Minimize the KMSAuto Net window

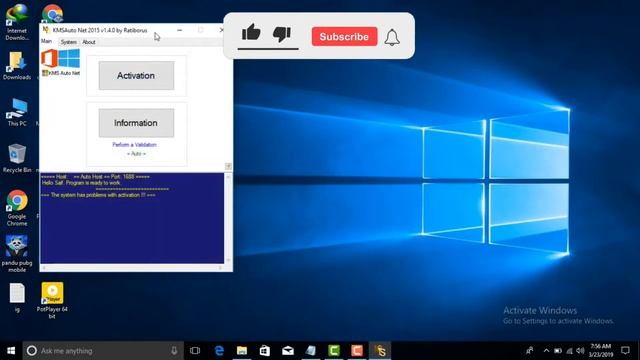[180, 30]
